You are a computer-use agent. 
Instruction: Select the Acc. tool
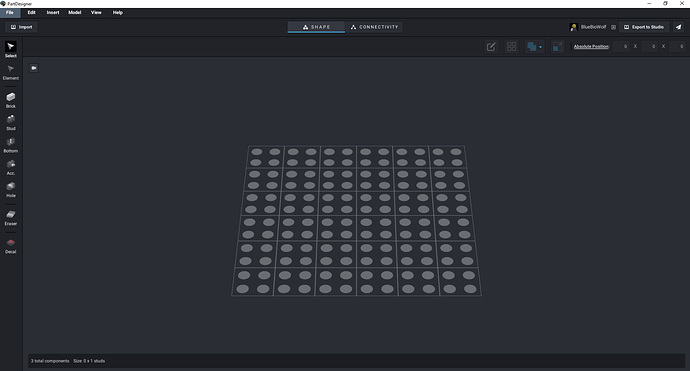tap(11, 167)
